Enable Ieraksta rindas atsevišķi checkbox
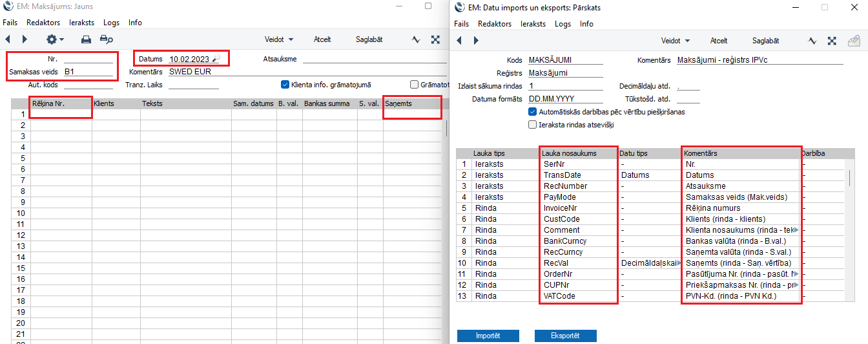The width and height of the screenshot is (868, 344). [533, 125]
